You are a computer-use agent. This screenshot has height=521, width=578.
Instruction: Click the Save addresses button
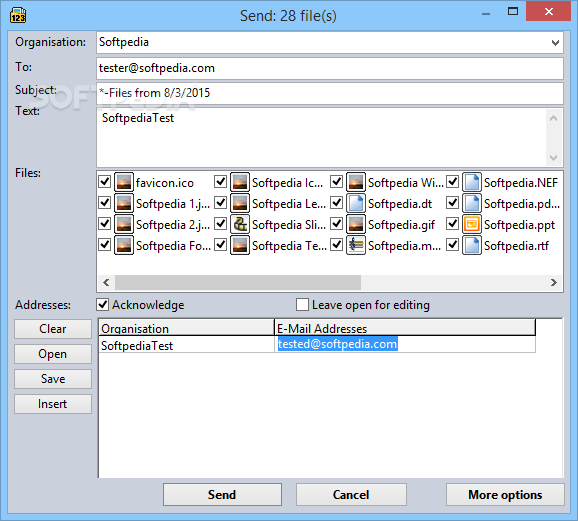point(53,379)
